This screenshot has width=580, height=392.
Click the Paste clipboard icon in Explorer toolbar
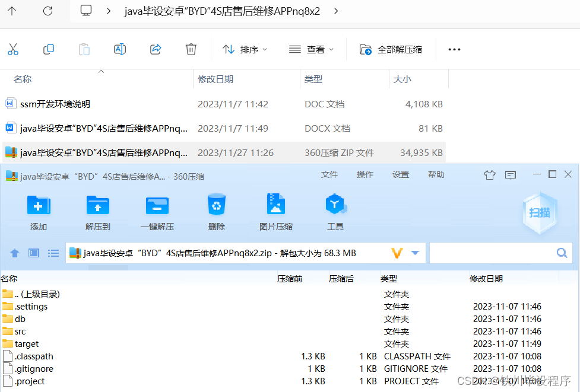point(84,49)
